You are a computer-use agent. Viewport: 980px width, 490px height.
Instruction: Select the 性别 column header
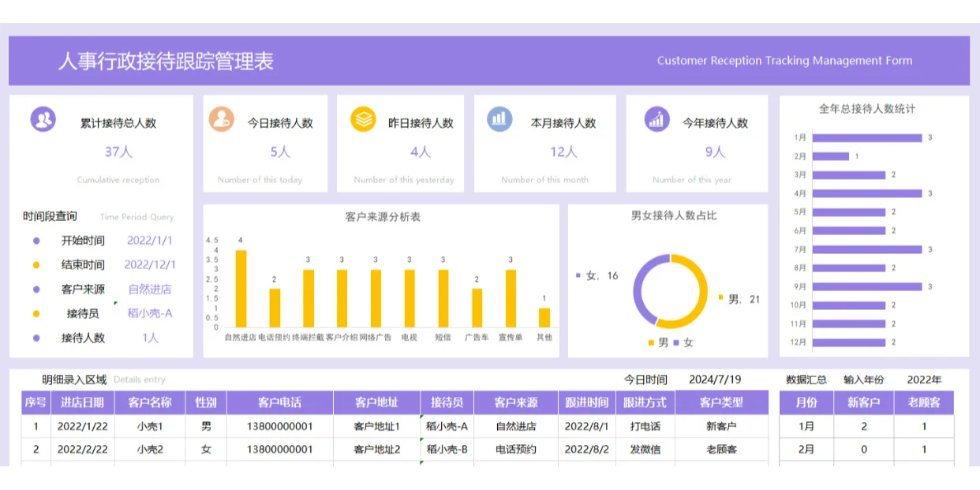(206, 402)
